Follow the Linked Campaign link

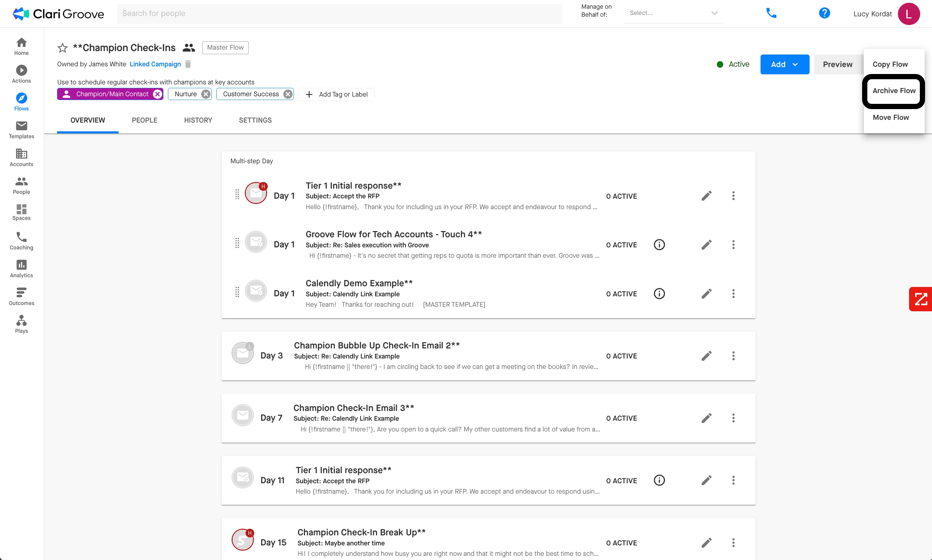155,64
